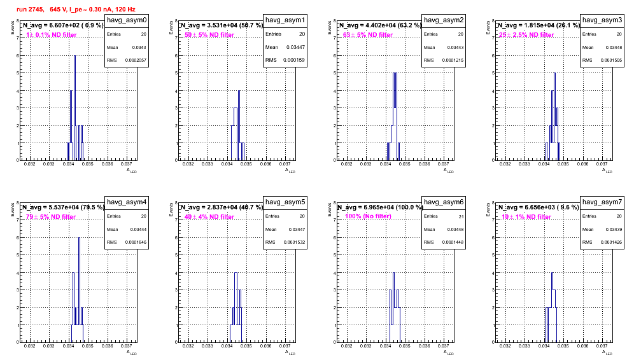The width and height of the screenshot is (634, 364).
Task: Pick the magenta 79± 5% ND filter text
Action: (51, 217)
